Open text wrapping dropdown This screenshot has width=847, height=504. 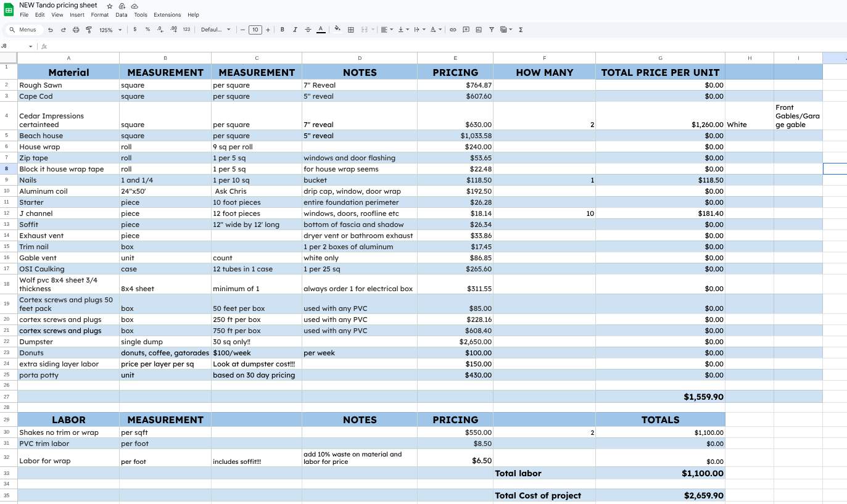click(419, 30)
